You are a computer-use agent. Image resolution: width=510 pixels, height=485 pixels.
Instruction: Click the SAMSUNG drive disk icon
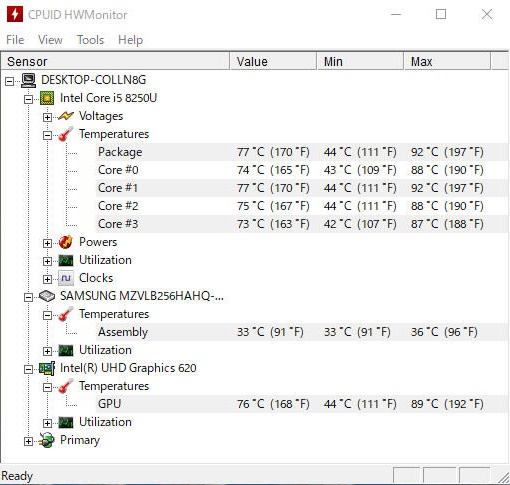click(47, 296)
